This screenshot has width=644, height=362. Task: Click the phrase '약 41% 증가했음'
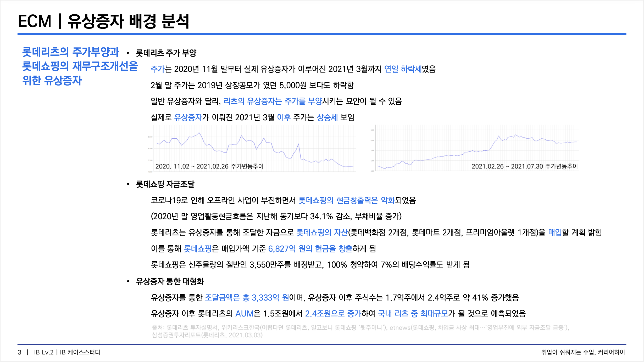pyautogui.click(x=491, y=298)
